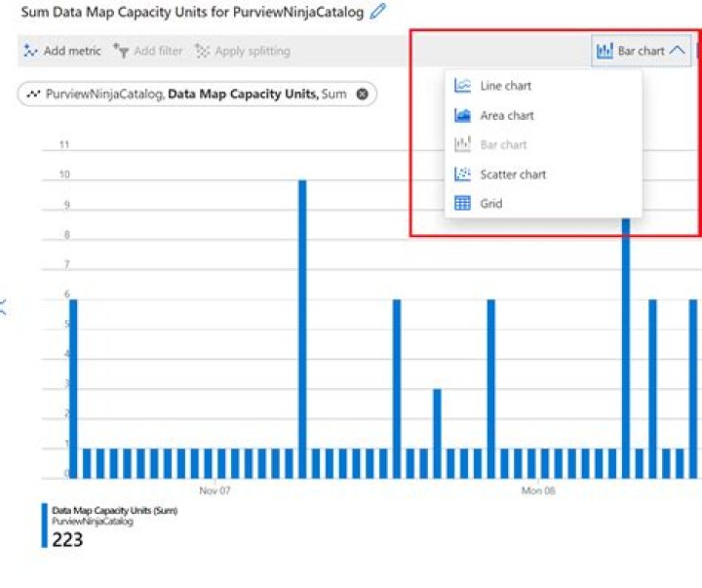702x588 pixels.
Task: Select Area chart from menu
Action: tap(543, 115)
